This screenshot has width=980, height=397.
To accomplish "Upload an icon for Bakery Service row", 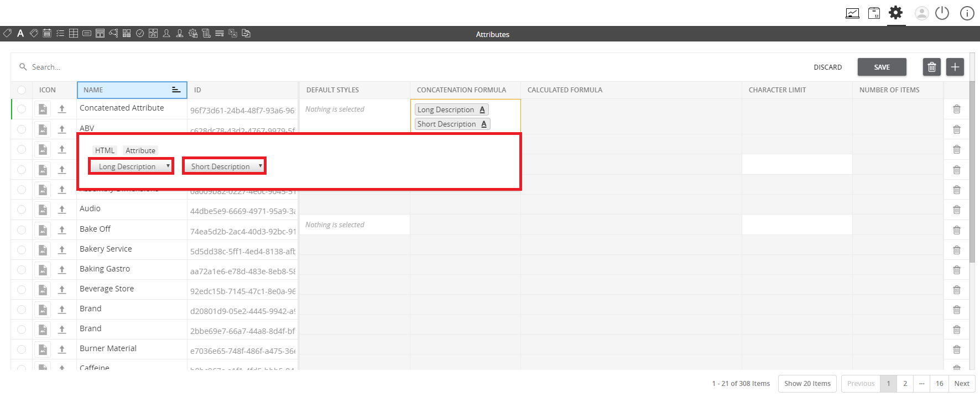I will tap(62, 250).
